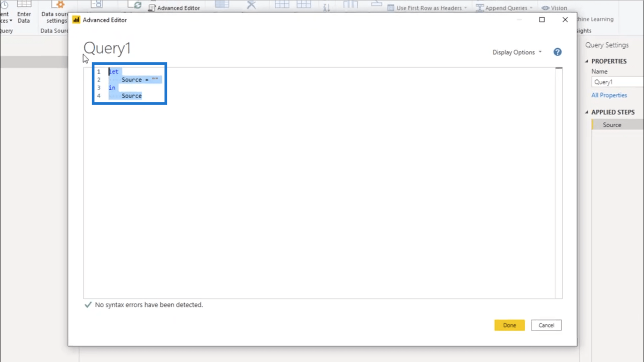644x362 pixels.
Task: Click the Append Queries icon
Action: tap(480, 8)
